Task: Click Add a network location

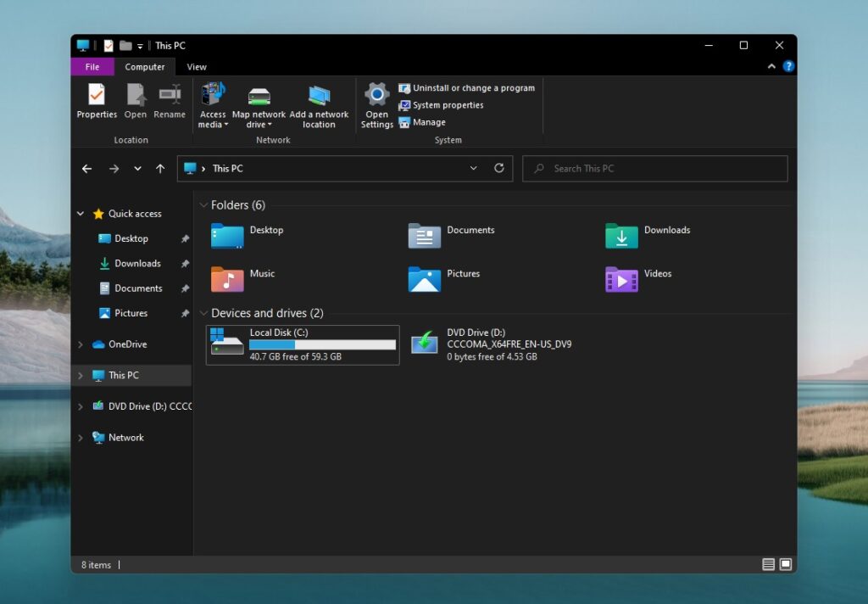Action: (x=320, y=103)
